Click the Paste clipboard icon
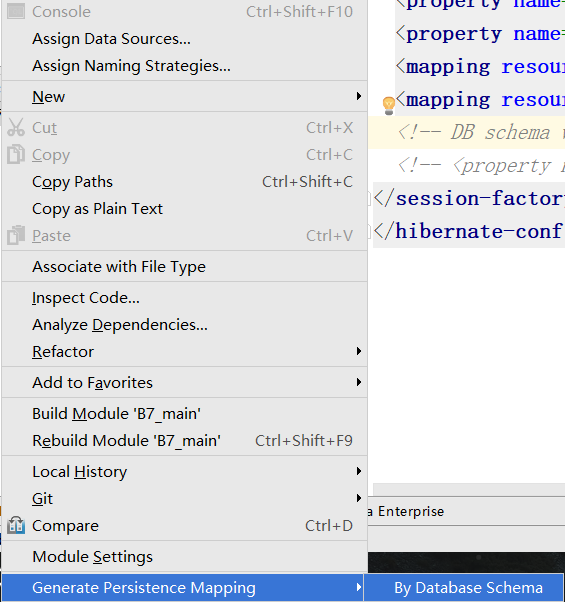This screenshot has width=565, height=602. (16, 235)
